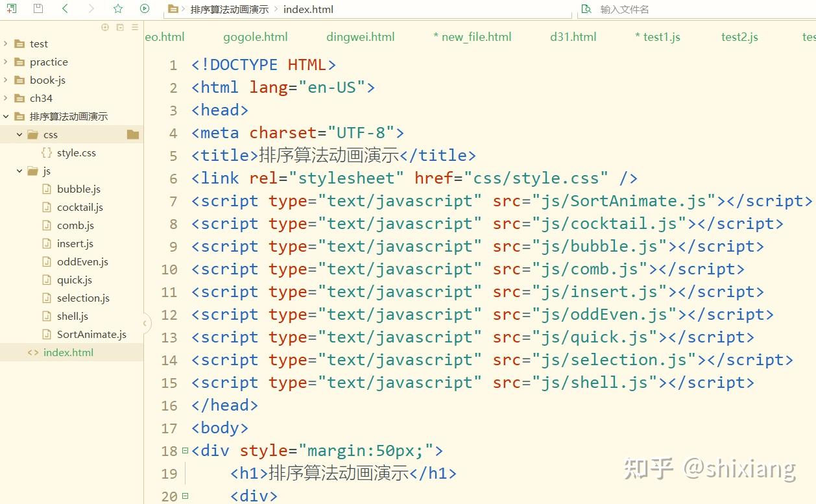Go forward with the right arrow icon
This screenshot has height=504, width=816.
[91, 8]
